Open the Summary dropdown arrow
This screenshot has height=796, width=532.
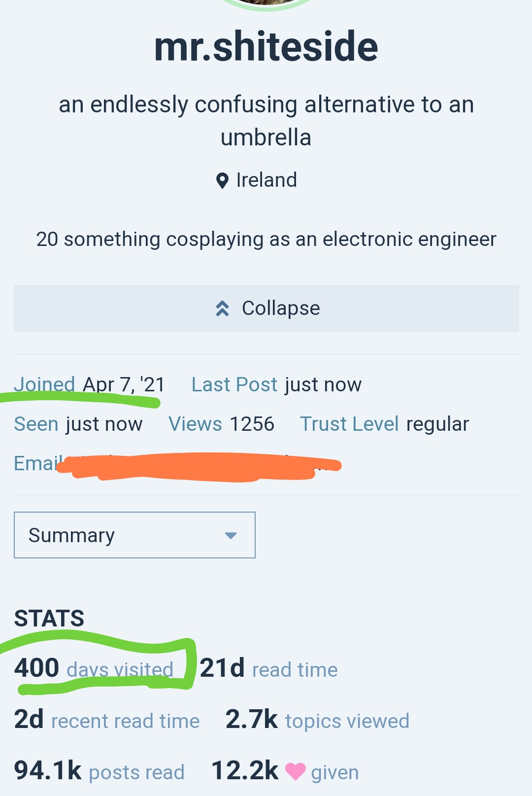[x=231, y=535]
